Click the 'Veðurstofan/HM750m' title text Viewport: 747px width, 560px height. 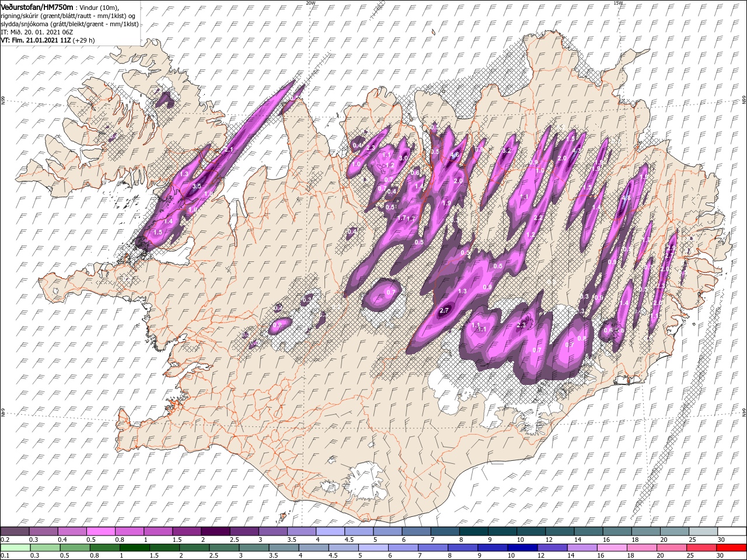point(37,7)
